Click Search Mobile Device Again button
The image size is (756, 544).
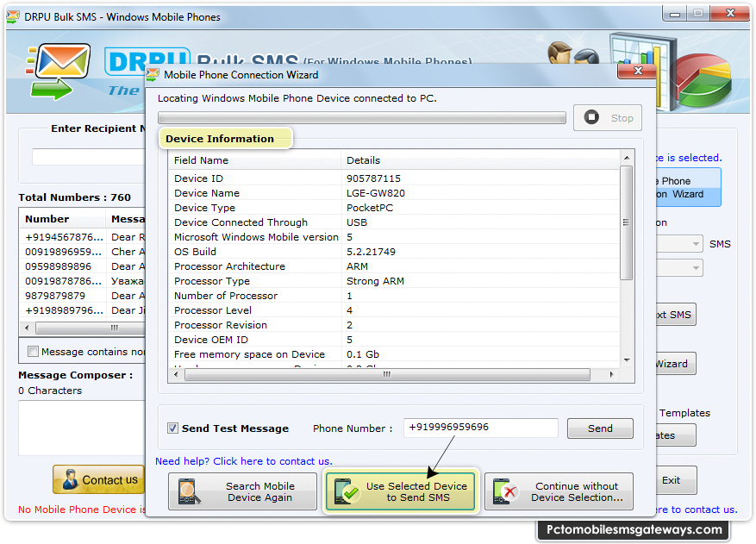click(242, 491)
